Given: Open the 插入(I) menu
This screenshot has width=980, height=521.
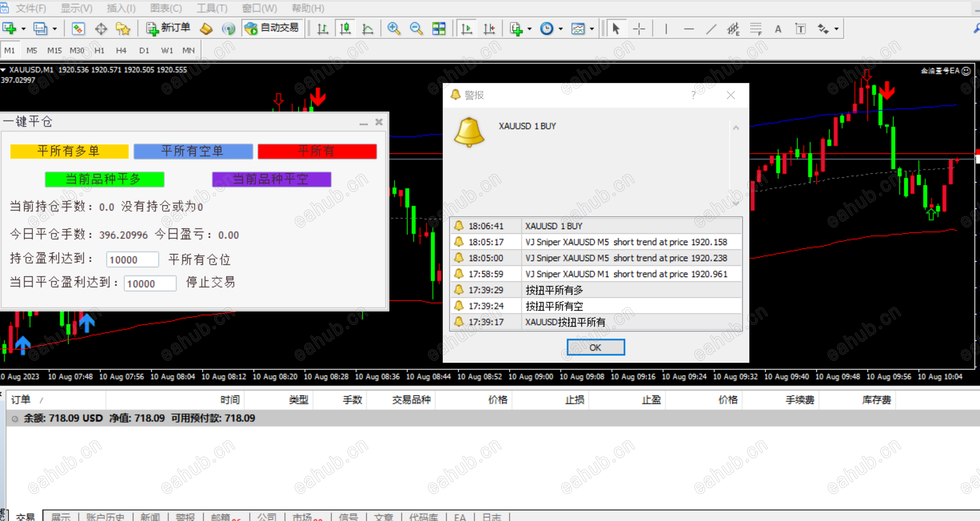Looking at the screenshot, I should [x=121, y=8].
